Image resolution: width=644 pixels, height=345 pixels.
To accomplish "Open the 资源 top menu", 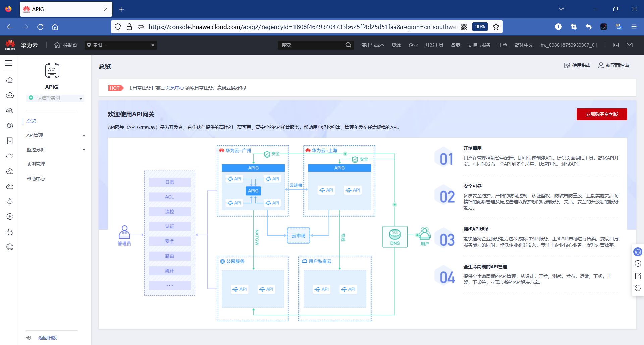I will 396,45.
